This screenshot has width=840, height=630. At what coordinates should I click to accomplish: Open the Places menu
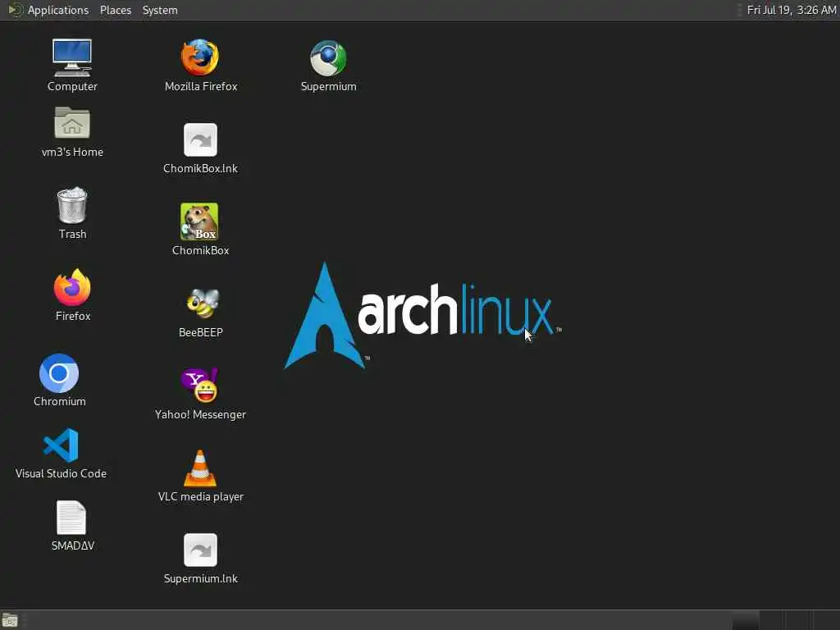point(116,10)
